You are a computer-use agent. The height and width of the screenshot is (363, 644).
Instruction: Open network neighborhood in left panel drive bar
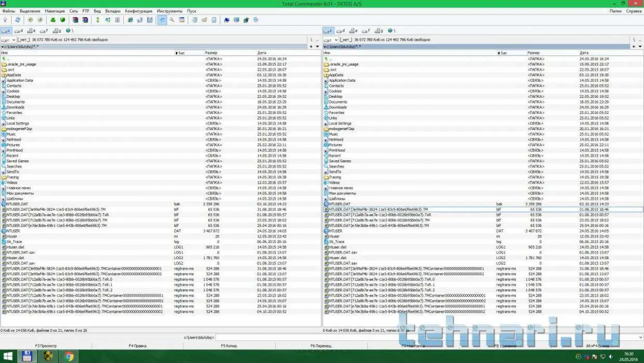(x=70, y=31)
